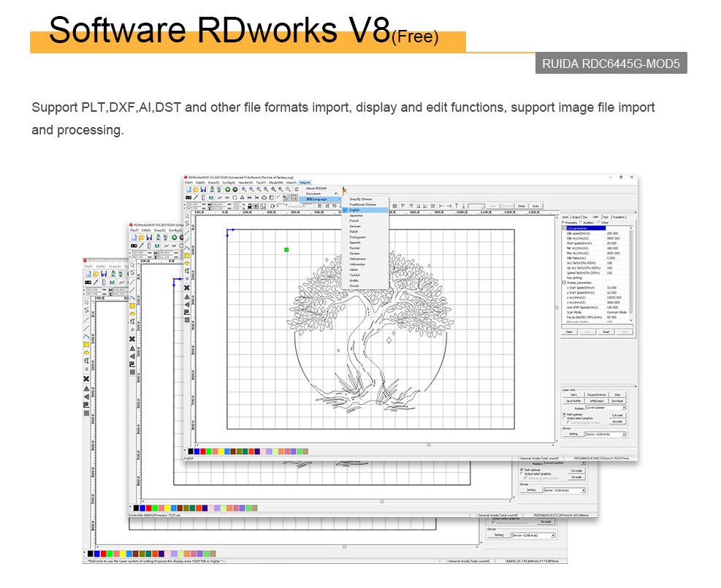Image resolution: width=721 pixels, height=588 pixels.
Task: Select the pointer tool in front window sidebar
Action: tap(187, 216)
